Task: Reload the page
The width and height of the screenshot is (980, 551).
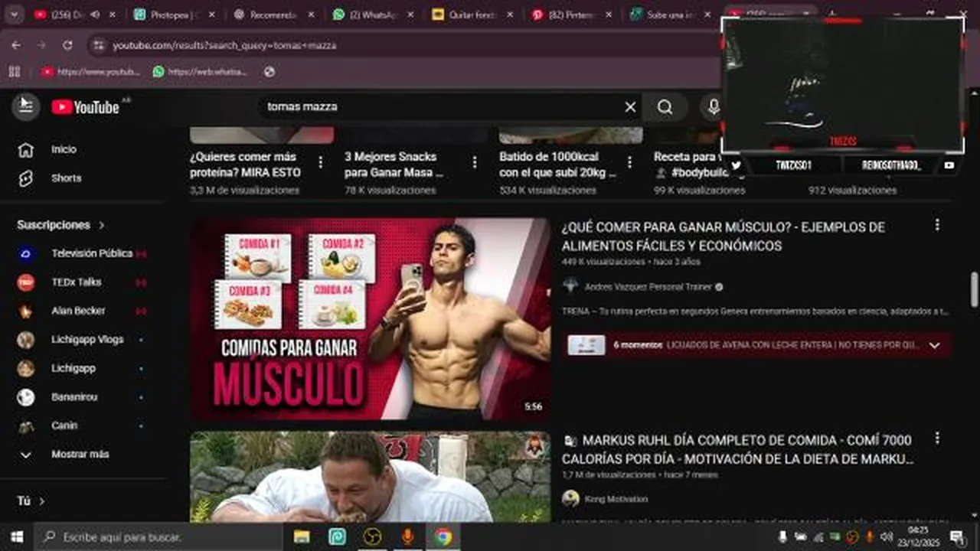Action: [67, 45]
